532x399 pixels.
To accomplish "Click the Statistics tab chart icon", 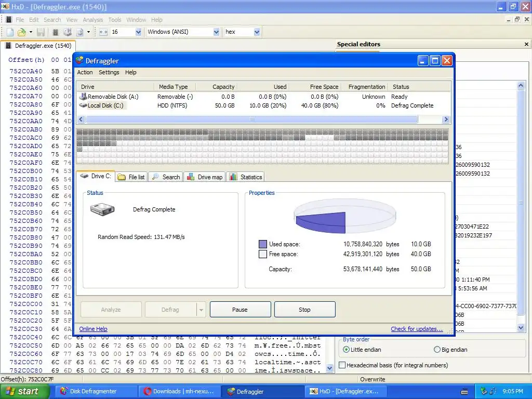I will tap(233, 177).
